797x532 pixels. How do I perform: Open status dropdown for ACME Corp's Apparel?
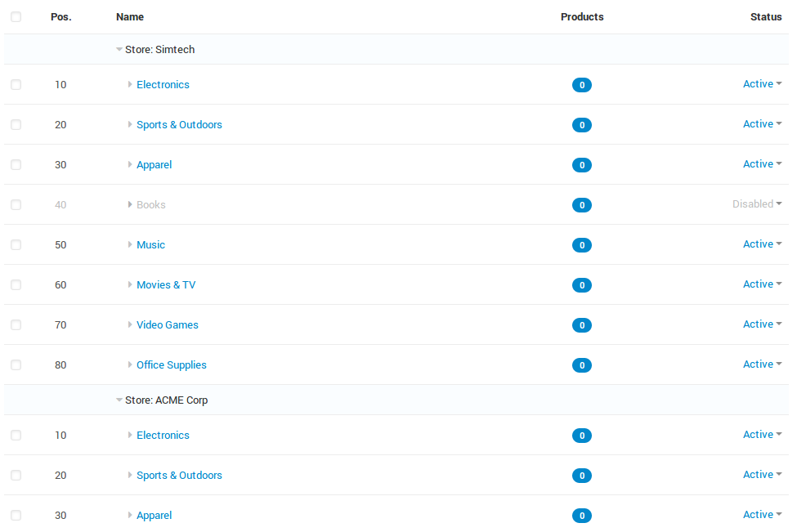pyautogui.click(x=763, y=515)
